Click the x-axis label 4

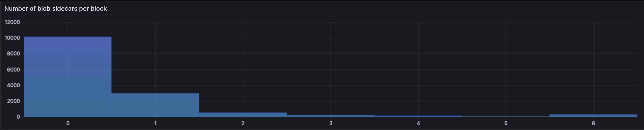click(418, 123)
